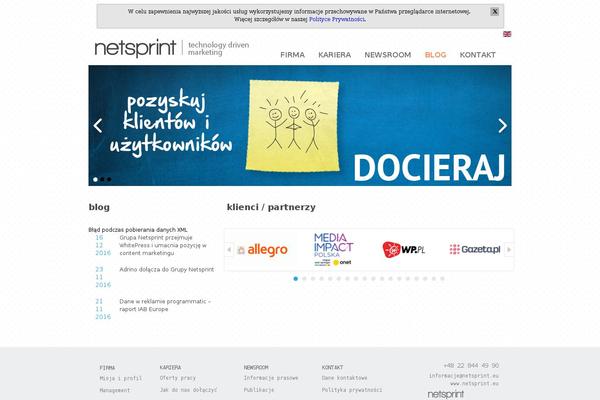Click the 16 12 2016 blog date
The image size is (600, 400).
point(103,245)
